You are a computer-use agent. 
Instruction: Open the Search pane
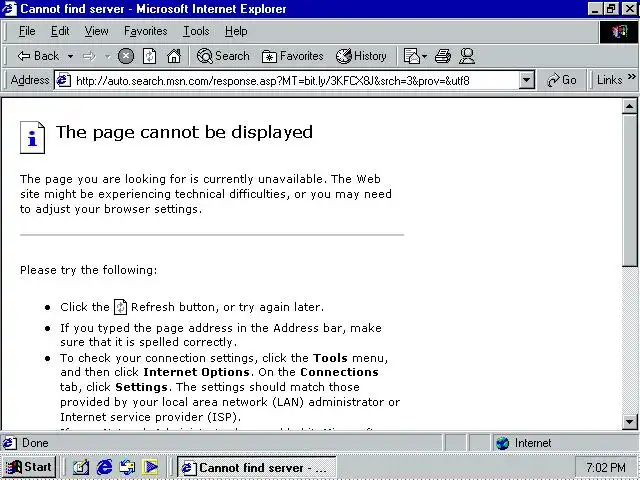pyautogui.click(x=223, y=56)
